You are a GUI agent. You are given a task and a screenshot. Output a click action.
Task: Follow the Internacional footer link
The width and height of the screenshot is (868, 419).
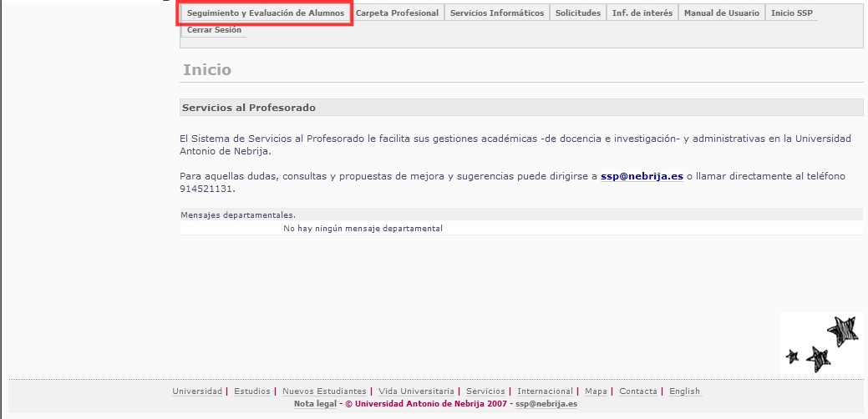tap(545, 391)
